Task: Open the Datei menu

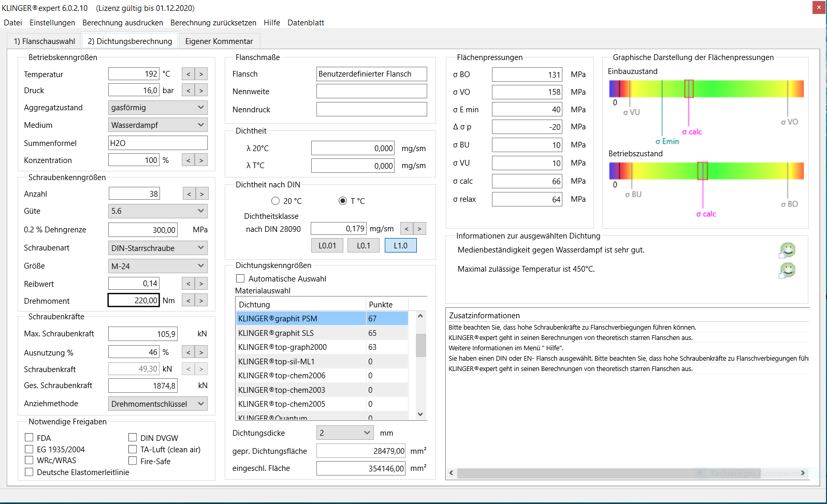Action: coord(13,23)
